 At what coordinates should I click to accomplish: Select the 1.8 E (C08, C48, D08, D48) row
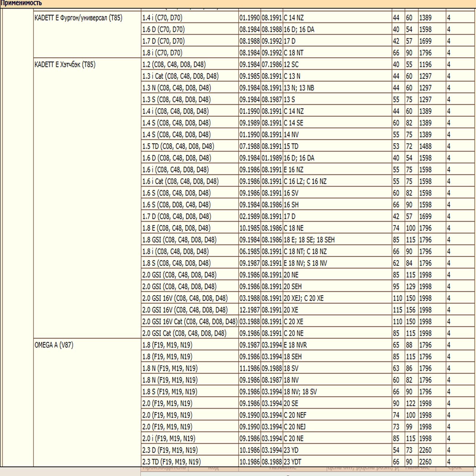[176, 228]
